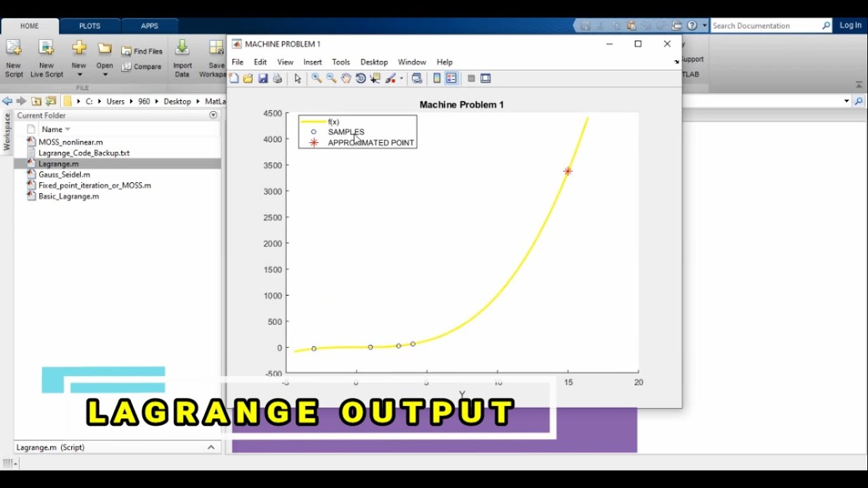Click the Switch Windows icon in quick access toolbar
The width and height of the screenshot is (868, 488).
click(x=677, y=26)
